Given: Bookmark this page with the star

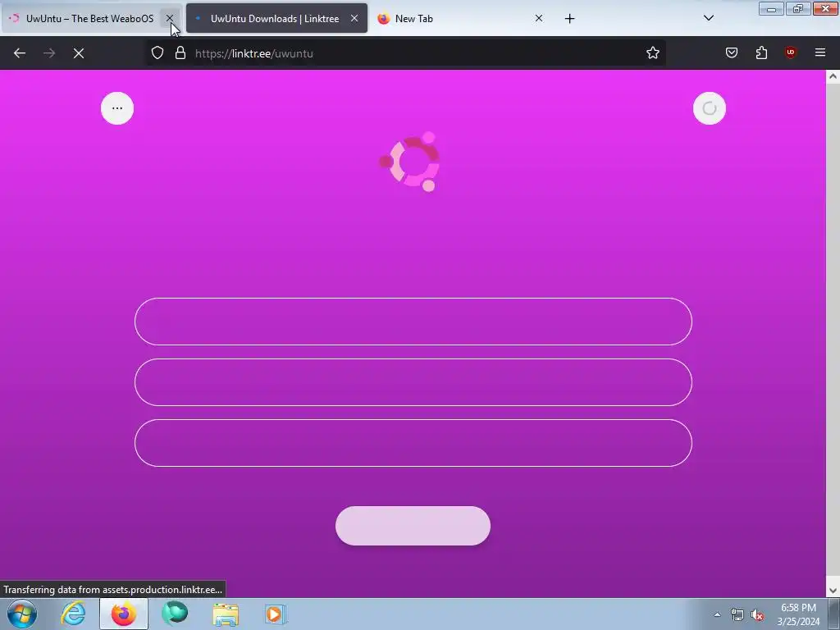Looking at the screenshot, I should tap(652, 52).
